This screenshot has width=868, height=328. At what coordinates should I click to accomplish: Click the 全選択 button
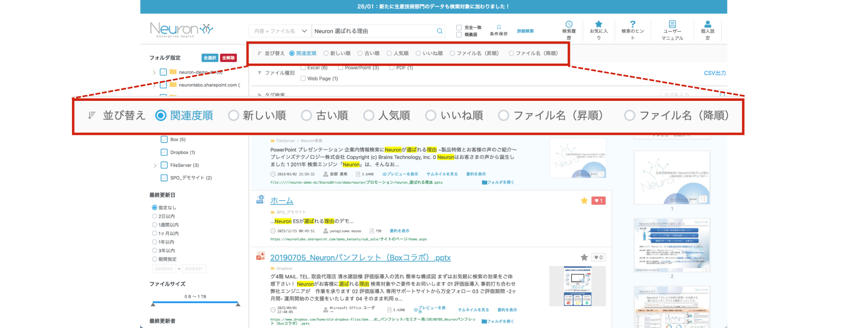[210, 58]
